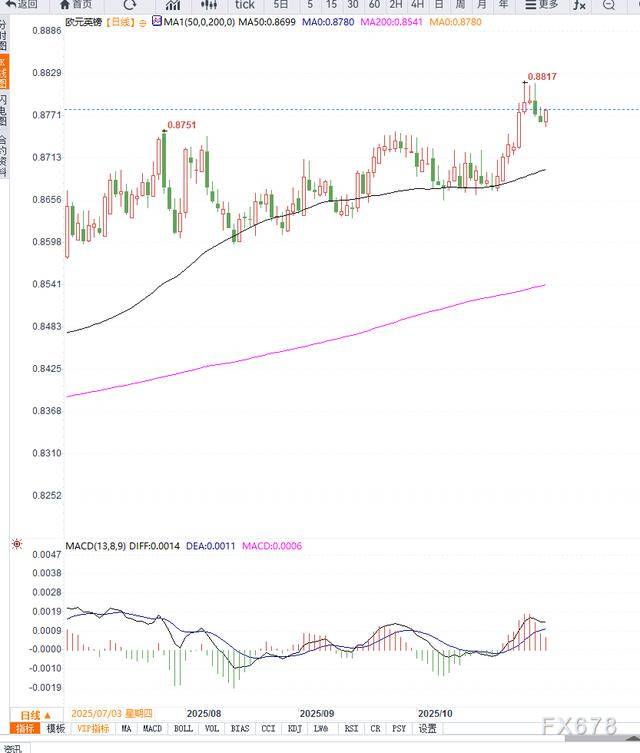
Task: Go to 首页 home page
Action: [x=74, y=4]
